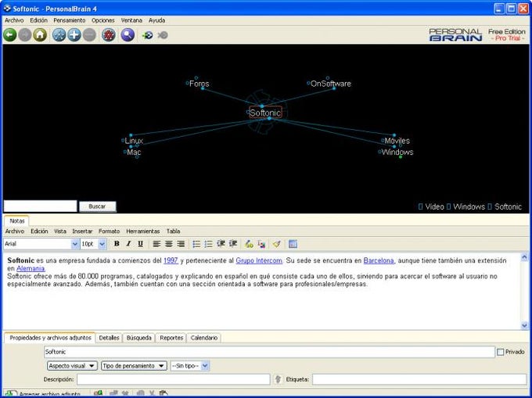Image resolution: width=532 pixels, height=398 pixels.
Task: Click the increase indent icon
Action: coord(233,244)
